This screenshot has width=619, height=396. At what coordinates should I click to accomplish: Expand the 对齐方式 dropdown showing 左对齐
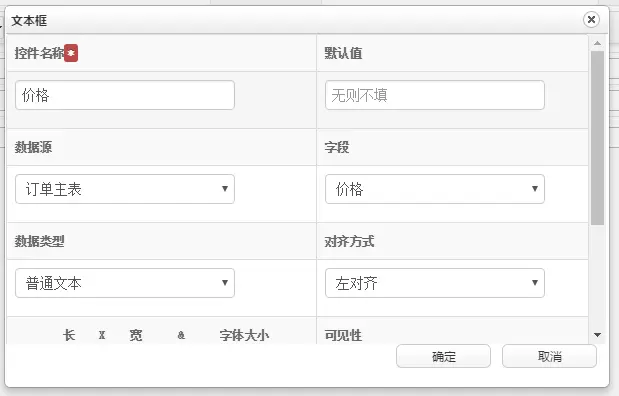(x=435, y=283)
